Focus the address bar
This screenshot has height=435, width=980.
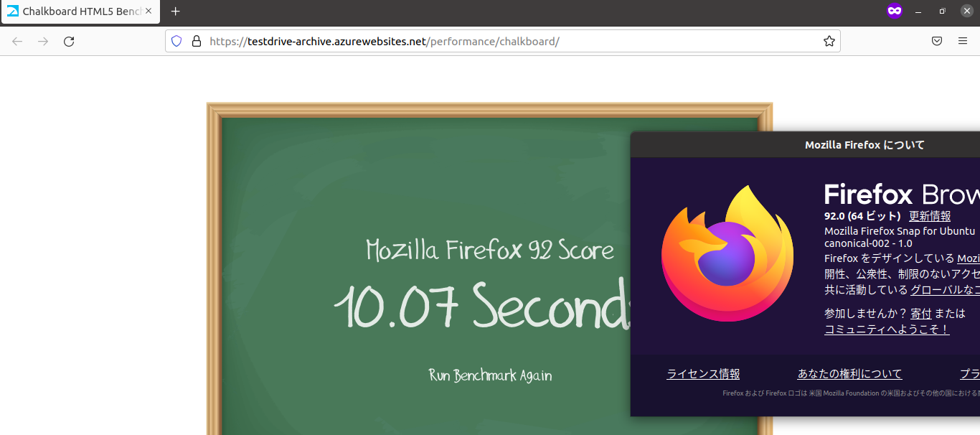502,41
